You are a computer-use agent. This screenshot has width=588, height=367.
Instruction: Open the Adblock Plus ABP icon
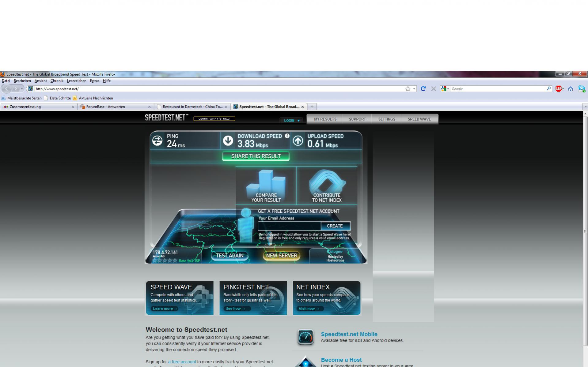coord(559,89)
